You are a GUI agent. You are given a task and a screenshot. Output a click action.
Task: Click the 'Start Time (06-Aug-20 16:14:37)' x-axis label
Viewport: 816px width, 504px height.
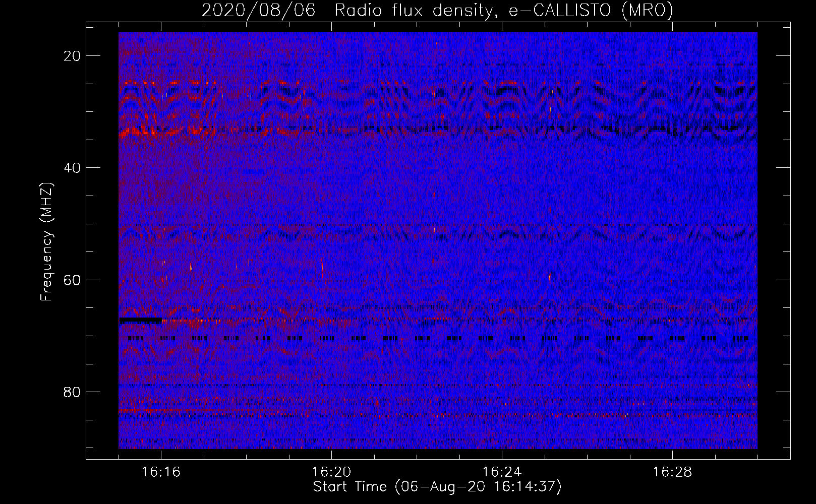[x=437, y=487]
